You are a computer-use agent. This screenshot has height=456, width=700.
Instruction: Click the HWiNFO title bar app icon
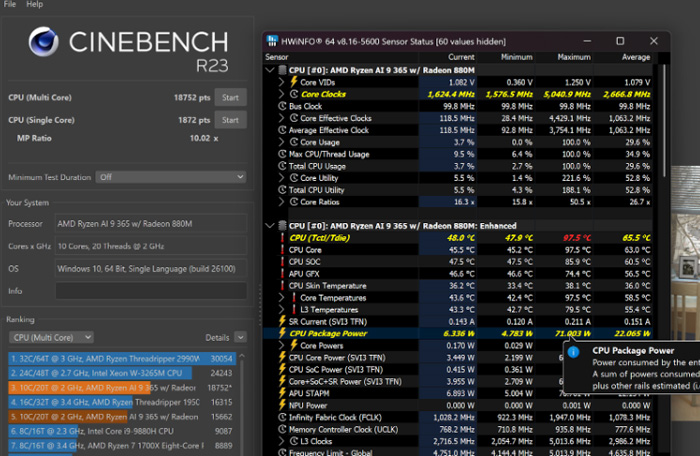[x=272, y=41]
